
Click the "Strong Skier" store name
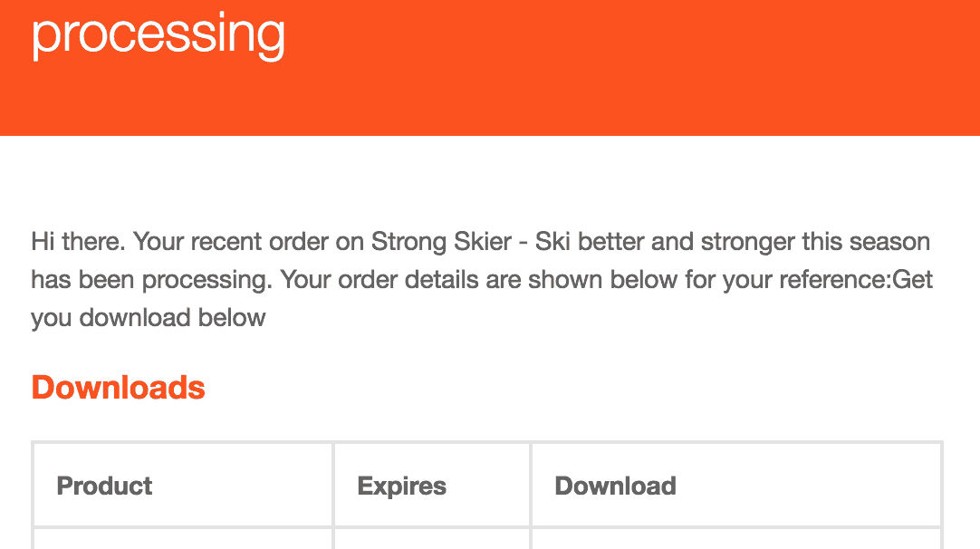point(441,241)
